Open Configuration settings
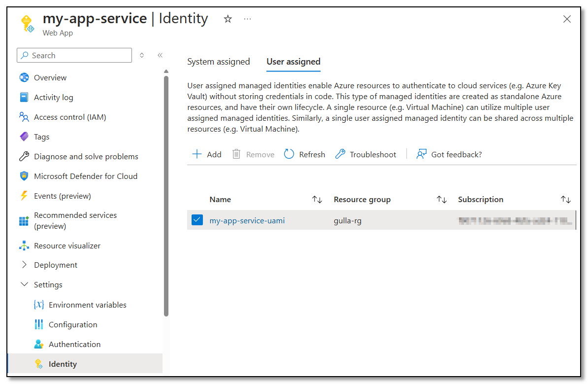 [x=73, y=324]
